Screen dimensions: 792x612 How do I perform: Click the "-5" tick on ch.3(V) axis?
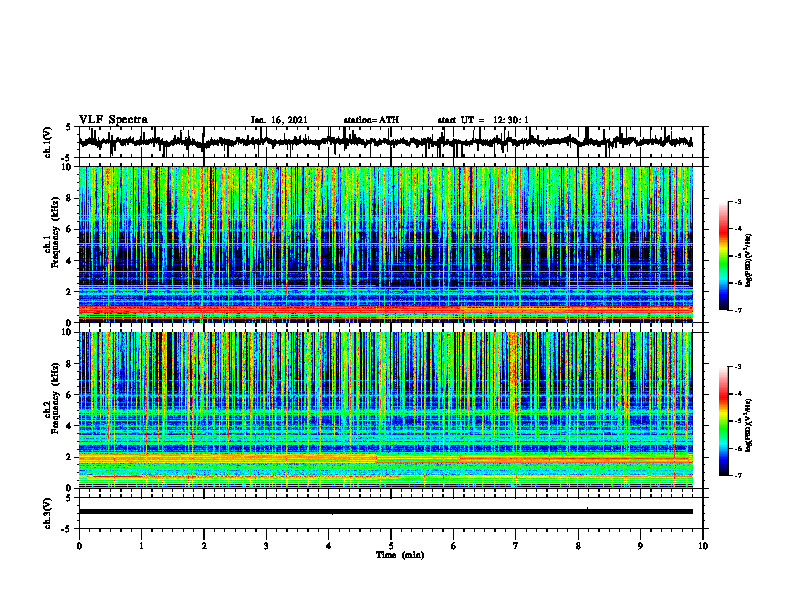pyautogui.click(x=66, y=529)
